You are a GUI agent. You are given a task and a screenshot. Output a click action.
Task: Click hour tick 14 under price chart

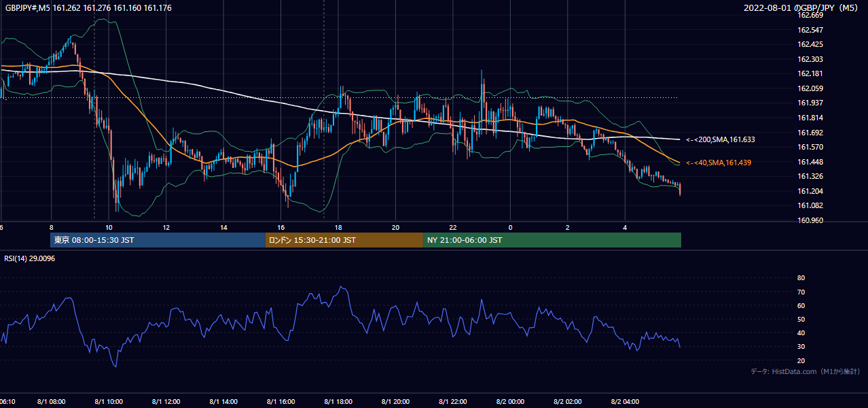pos(223,227)
